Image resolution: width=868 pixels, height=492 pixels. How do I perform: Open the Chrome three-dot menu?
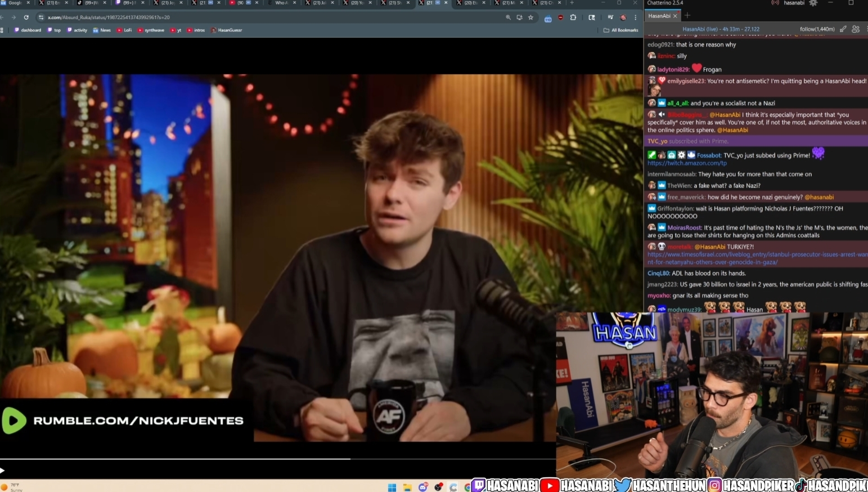[x=636, y=17]
